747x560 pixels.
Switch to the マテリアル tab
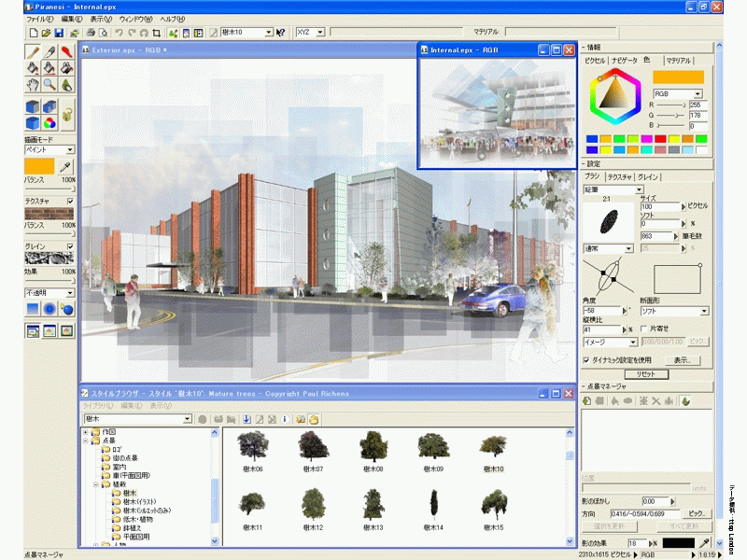(x=679, y=60)
